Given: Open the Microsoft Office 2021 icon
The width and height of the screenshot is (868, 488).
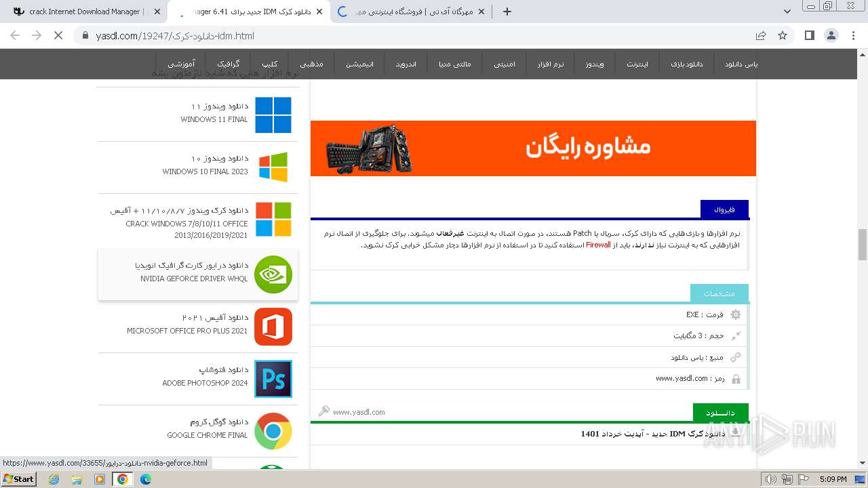Looking at the screenshot, I should [273, 327].
